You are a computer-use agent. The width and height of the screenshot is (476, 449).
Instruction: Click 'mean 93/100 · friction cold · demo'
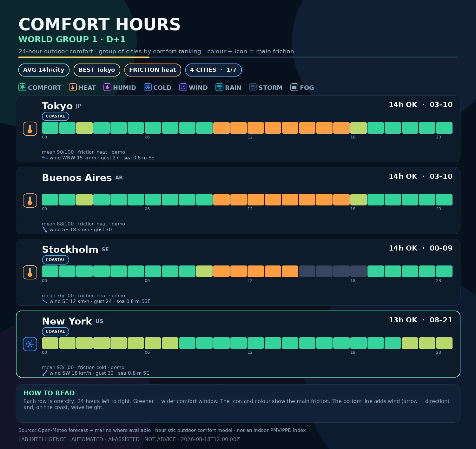(83, 367)
